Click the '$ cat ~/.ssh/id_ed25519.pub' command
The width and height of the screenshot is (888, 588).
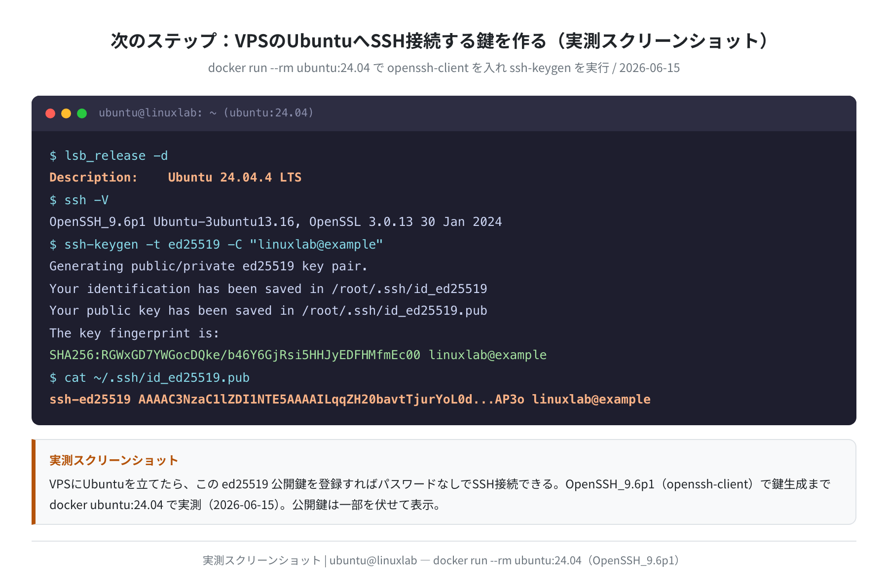coord(149,378)
